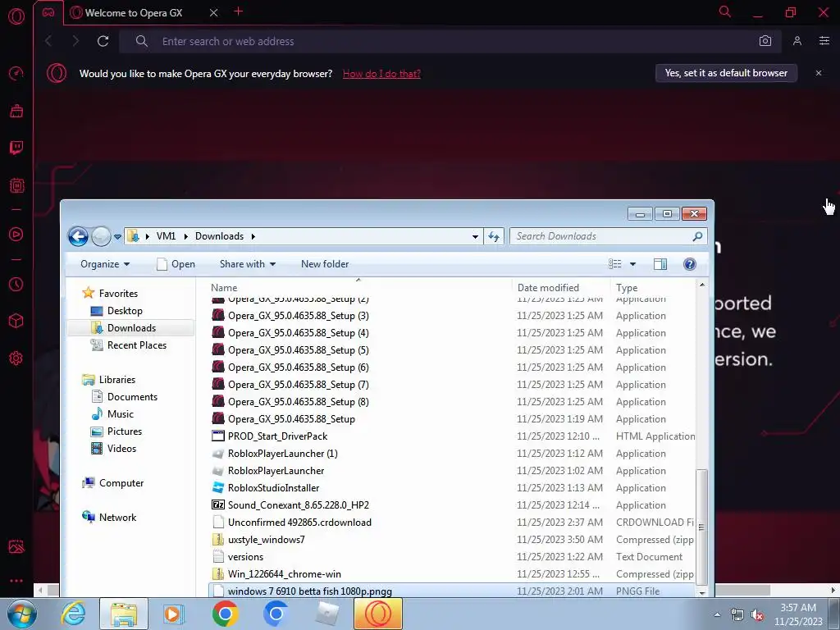Select Network in navigation pane
Viewport: 840px width, 630px height.
tap(117, 518)
